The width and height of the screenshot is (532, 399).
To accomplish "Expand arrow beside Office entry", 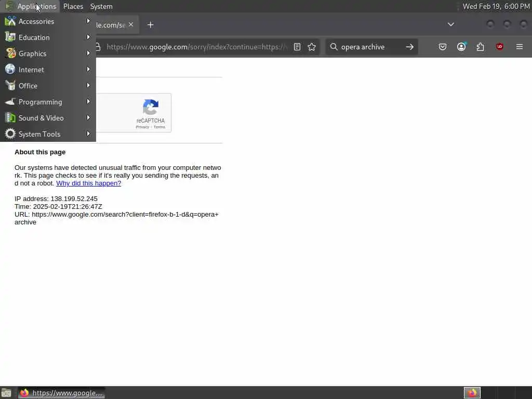I will coord(88,86).
